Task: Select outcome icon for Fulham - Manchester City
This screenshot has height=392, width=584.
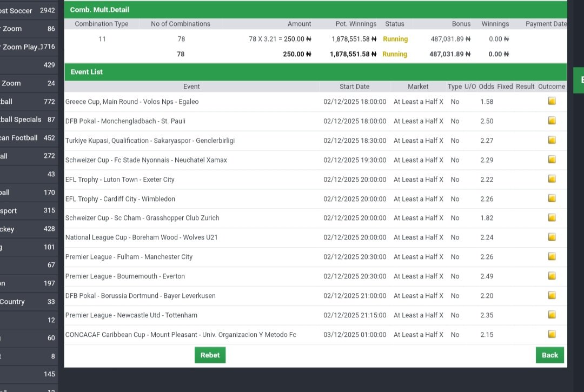Action: point(552,256)
